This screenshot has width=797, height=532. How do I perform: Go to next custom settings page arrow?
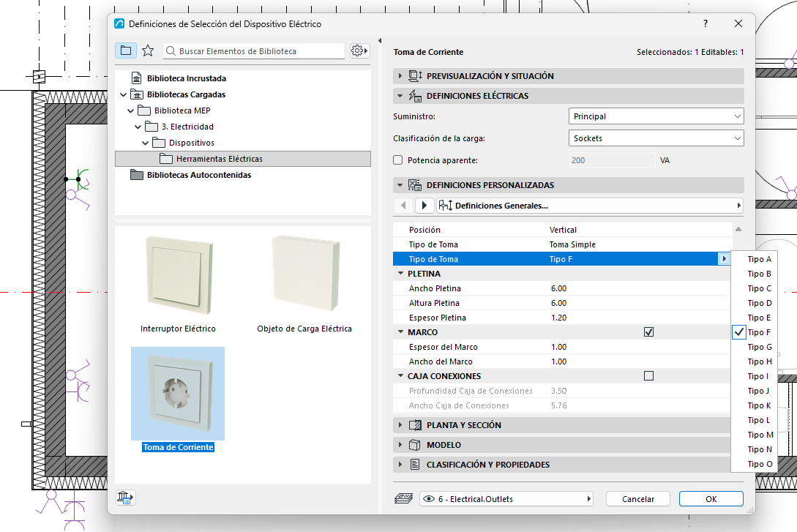pos(424,206)
